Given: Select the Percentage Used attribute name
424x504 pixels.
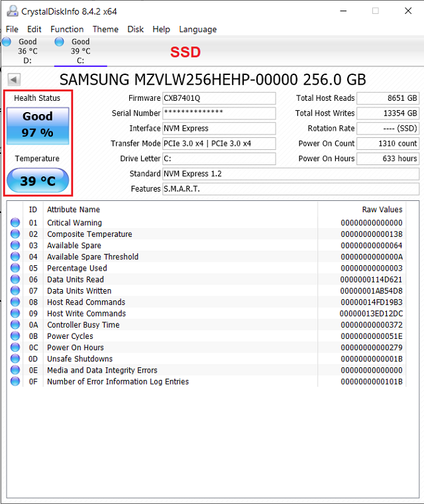Looking at the screenshot, I should 77,268.
